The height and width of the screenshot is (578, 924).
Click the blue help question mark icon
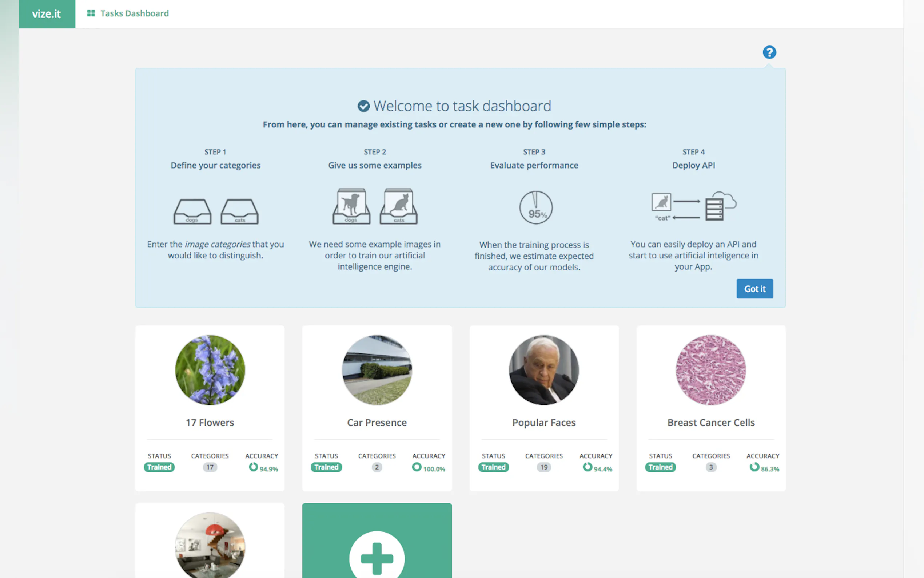pos(769,52)
